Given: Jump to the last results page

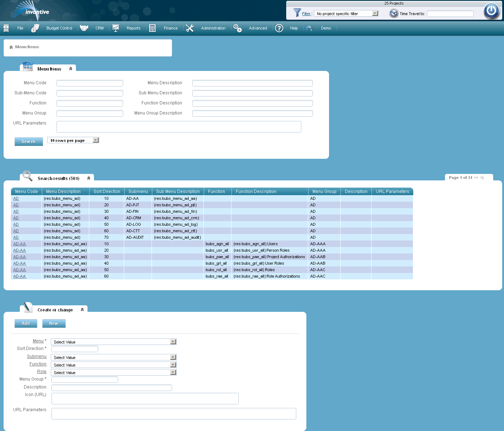Looking at the screenshot, I should coord(482,178).
